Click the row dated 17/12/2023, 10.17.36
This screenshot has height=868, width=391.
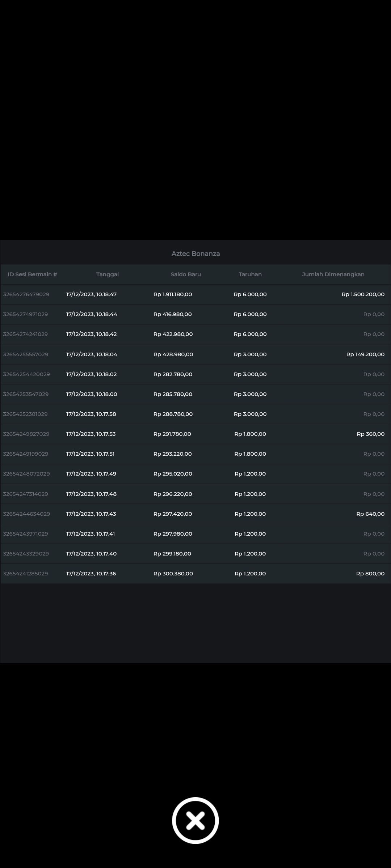[91, 574]
